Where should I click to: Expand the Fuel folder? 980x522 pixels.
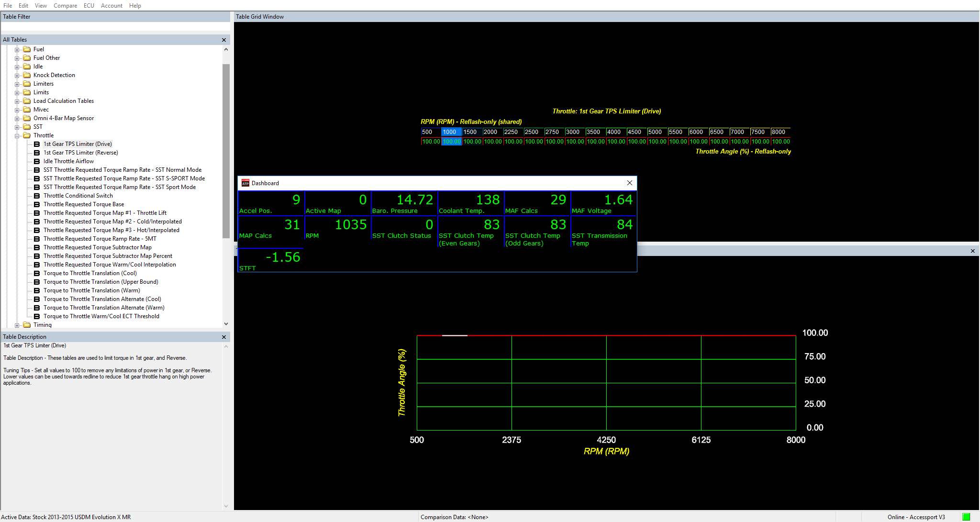pyautogui.click(x=17, y=50)
